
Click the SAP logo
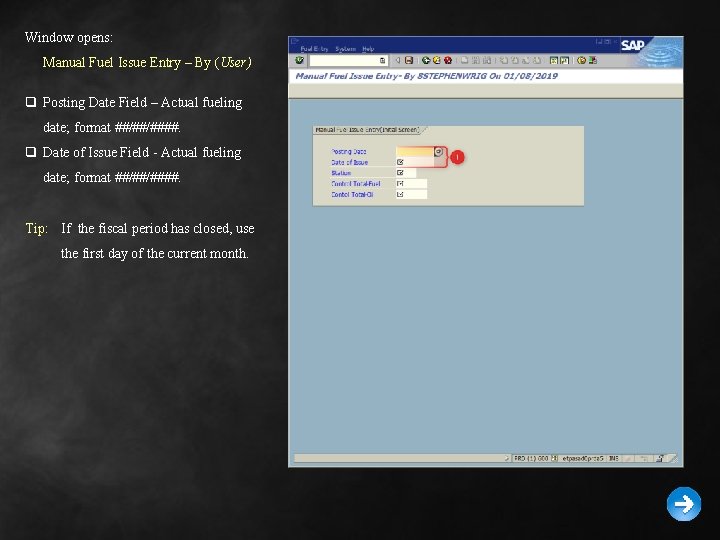(632, 45)
